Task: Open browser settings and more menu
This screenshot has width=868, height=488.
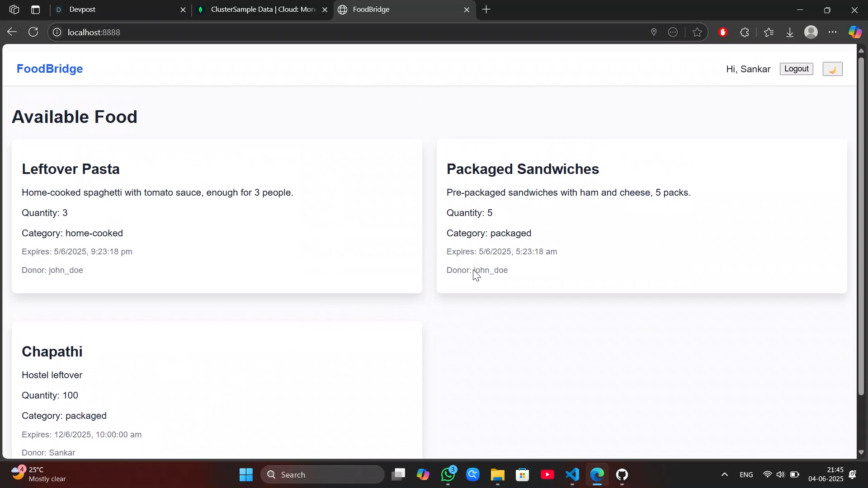Action: (833, 32)
